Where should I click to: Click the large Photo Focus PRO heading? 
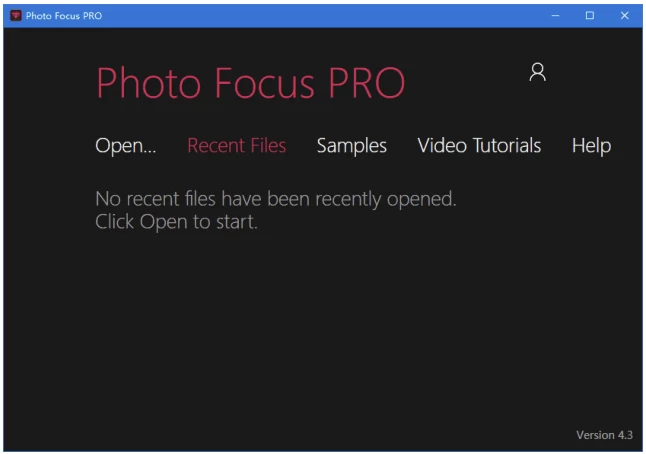[x=250, y=84]
